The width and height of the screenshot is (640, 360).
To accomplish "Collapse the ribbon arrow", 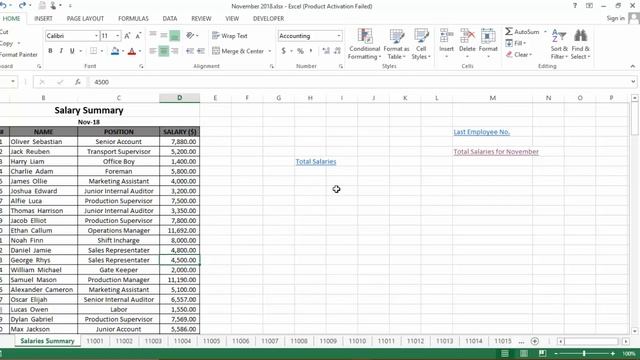I will [x=633, y=66].
